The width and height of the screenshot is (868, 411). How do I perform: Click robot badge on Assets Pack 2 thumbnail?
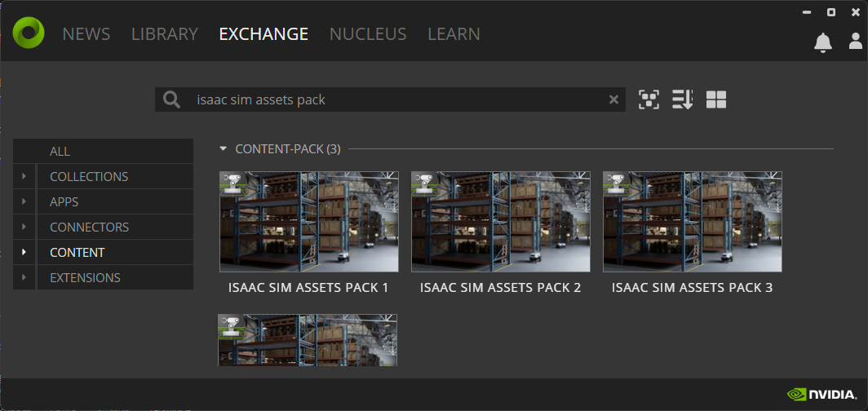(424, 184)
